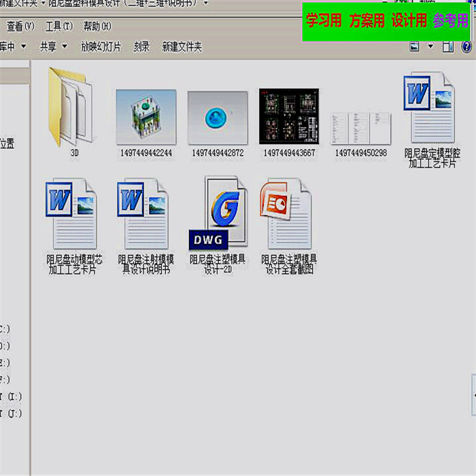
Task: Toggle the preview pane icon
Action: pyautogui.click(x=448, y=47)
